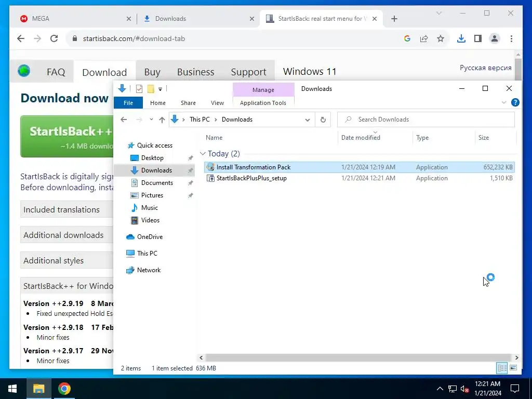Refresh the Downloads folder view

[323, 119]
